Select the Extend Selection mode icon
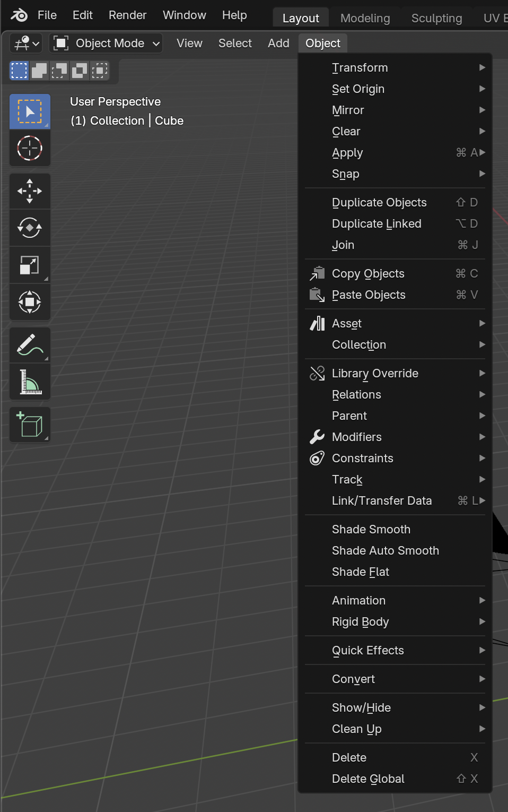The height and width of the screenshot is (812, 508). coord(39,71)
